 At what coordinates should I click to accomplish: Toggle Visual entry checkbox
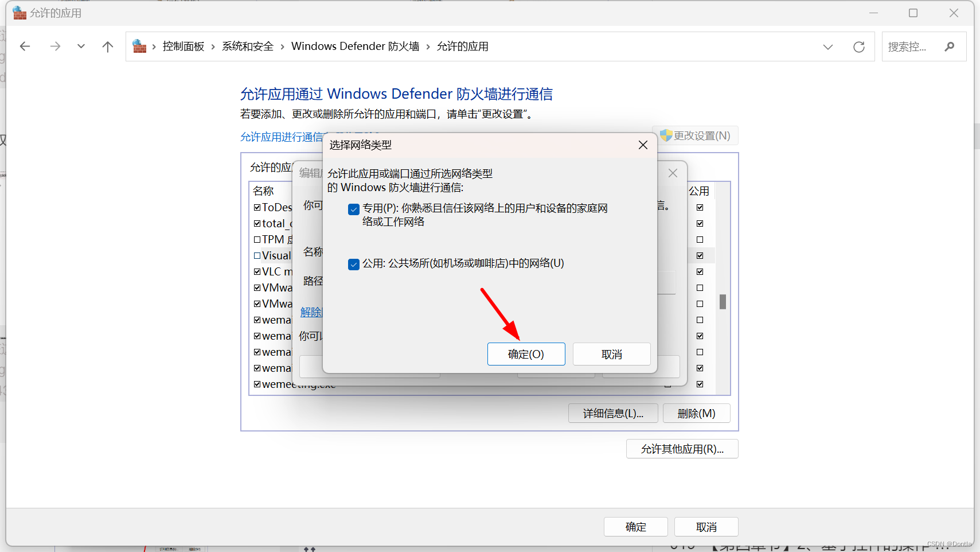coord(257,255)
